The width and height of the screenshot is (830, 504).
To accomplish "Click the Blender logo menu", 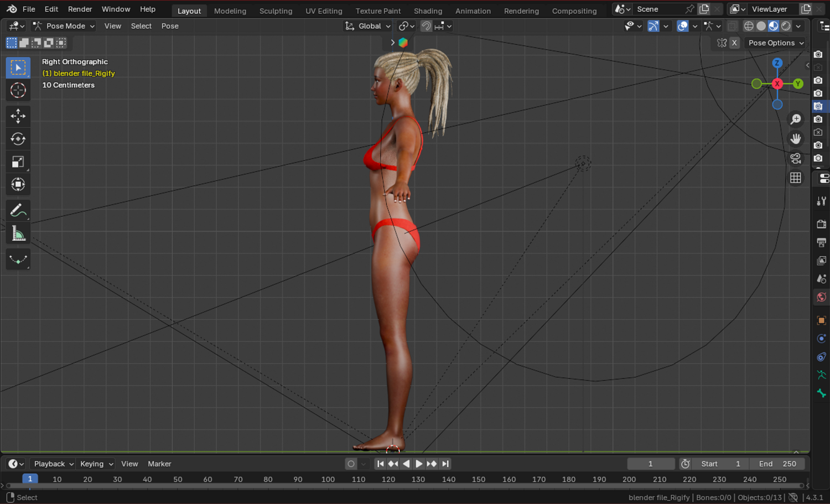I will pyautogui.click(x=12, y=9).
